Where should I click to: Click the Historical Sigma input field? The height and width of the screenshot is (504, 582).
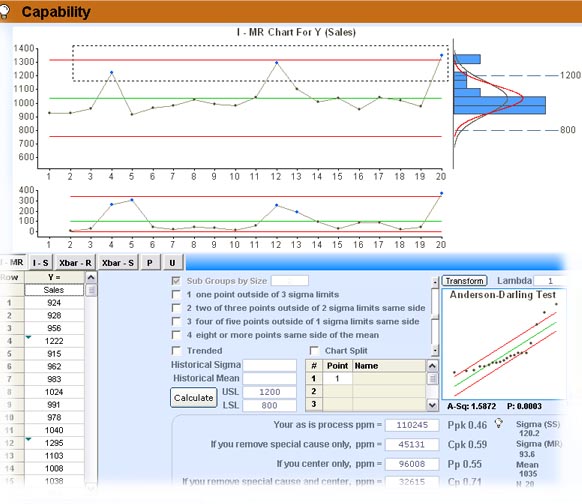tap(269, 365)
